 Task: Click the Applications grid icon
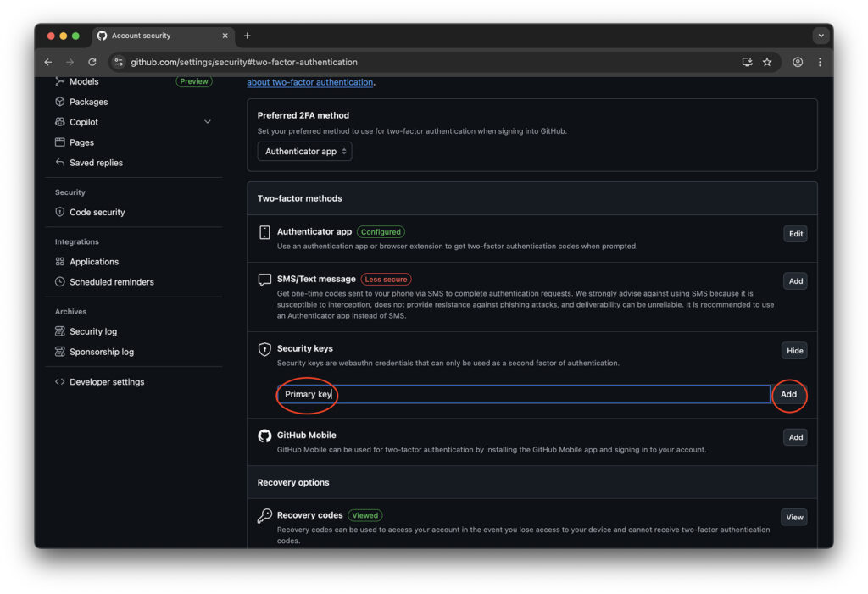(x=60, y=262)
